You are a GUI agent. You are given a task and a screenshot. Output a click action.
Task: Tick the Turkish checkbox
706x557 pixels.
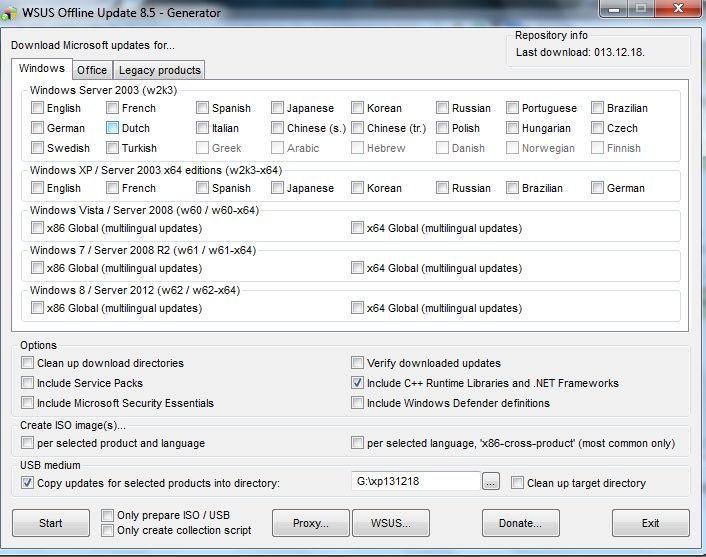point(113,148)
